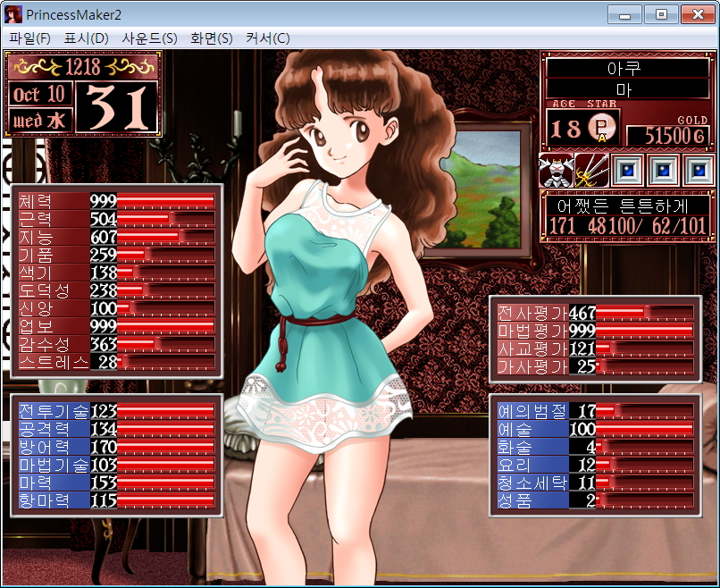Click the 도덕성 stat row
Viewport: 720px width, 588px height.
coord(117,290)
